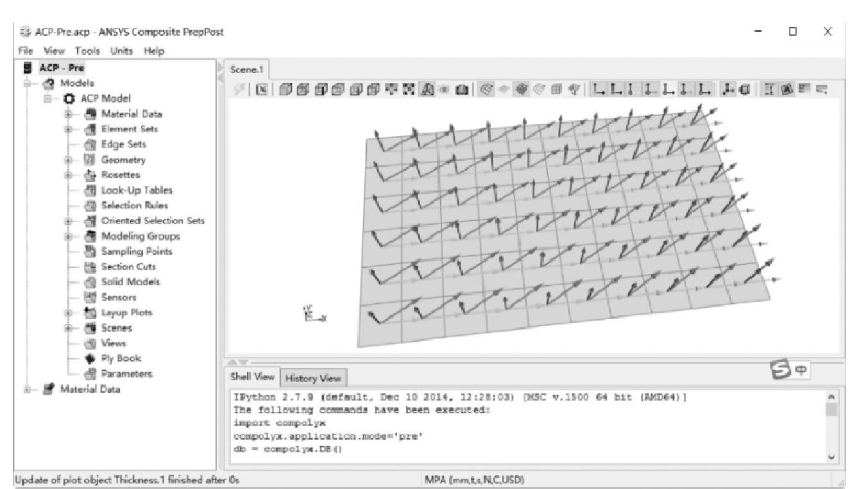Click the Shell View scrollbar down arrow

pos(831,457)
